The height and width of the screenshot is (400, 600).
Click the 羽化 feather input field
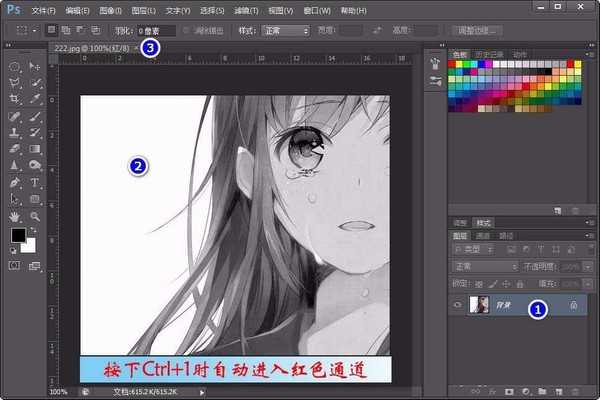[158, 30]
